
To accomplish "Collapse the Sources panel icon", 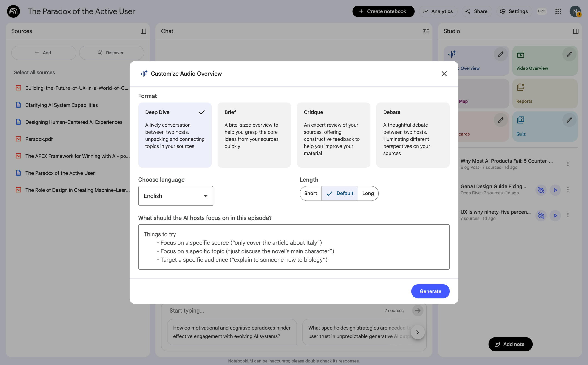I will coord(143,31).
